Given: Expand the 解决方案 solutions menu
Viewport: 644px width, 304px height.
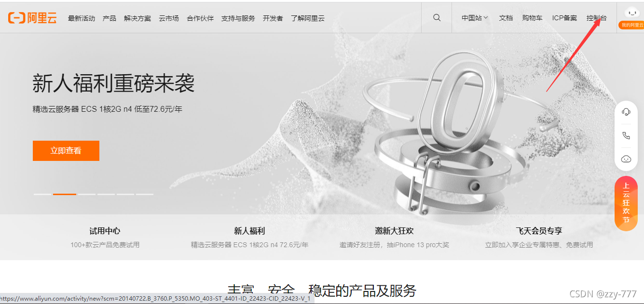Looking at the screenshot, I should coord(137,18).
